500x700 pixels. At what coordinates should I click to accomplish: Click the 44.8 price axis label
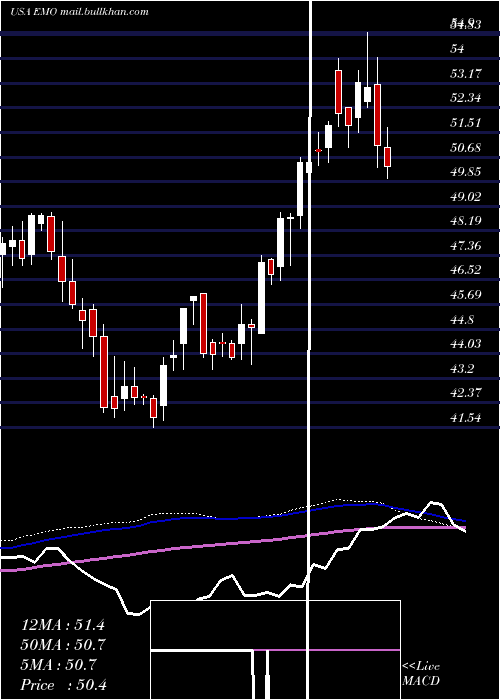(x=462, y=320)
